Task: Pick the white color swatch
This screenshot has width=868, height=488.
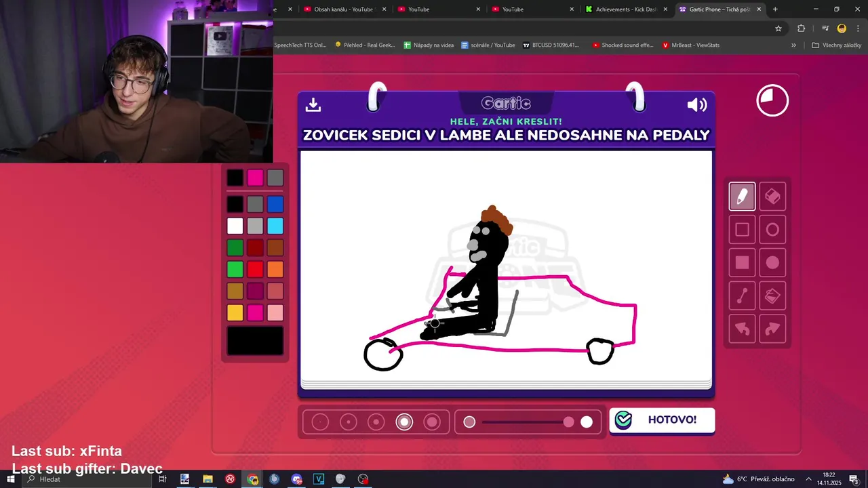Action: pyautogui.click(x=235, y=226)
